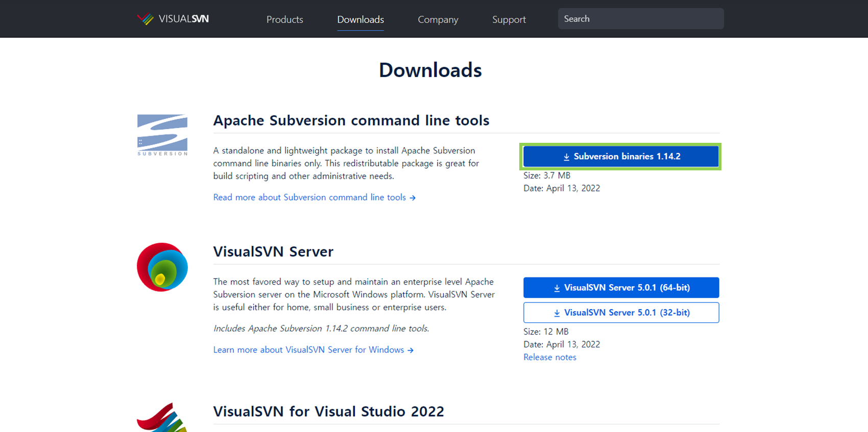
Task: Click the VisualSVN Server circular logo
Action: click(162, 267)
